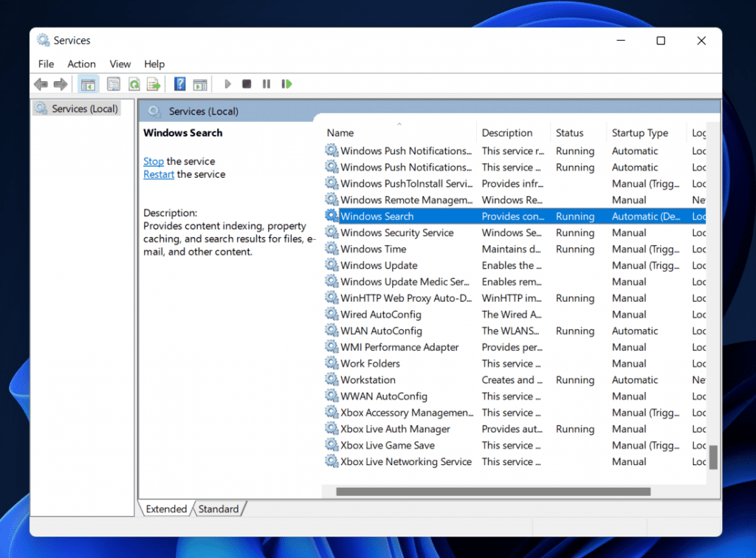Open the Action menu
This screenshot has width=756, height=558.
(x=81, y=64)
